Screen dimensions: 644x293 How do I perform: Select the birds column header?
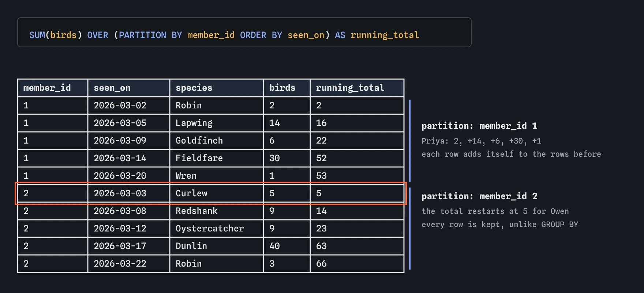tap(287, 88)
